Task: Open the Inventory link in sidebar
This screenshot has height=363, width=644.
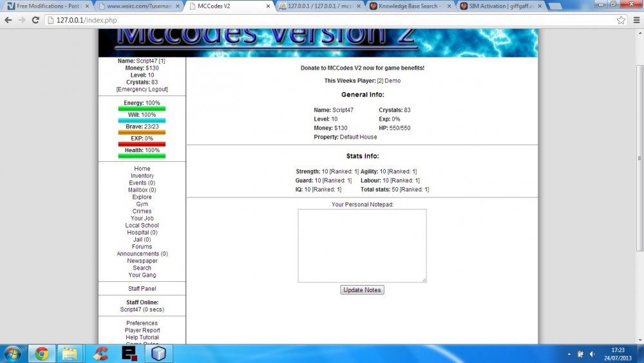Action: pyautogui.click(x=142, y=176)
